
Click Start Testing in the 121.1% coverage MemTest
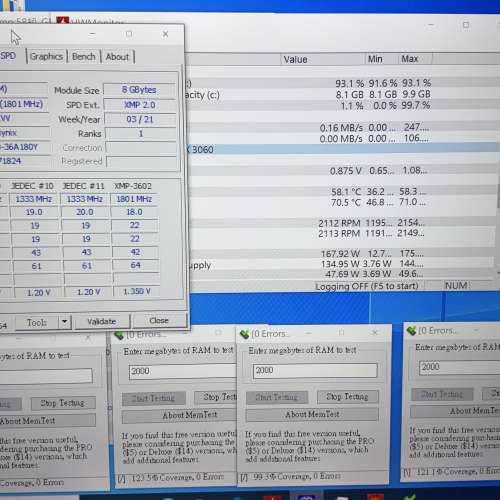pos(442,394)
